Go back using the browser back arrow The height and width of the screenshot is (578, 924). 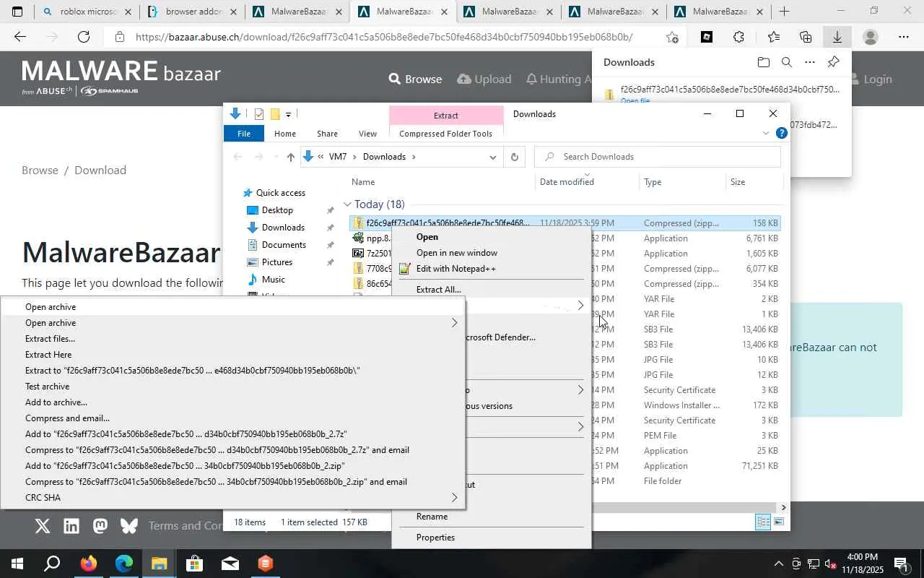[x=20, y=37]
